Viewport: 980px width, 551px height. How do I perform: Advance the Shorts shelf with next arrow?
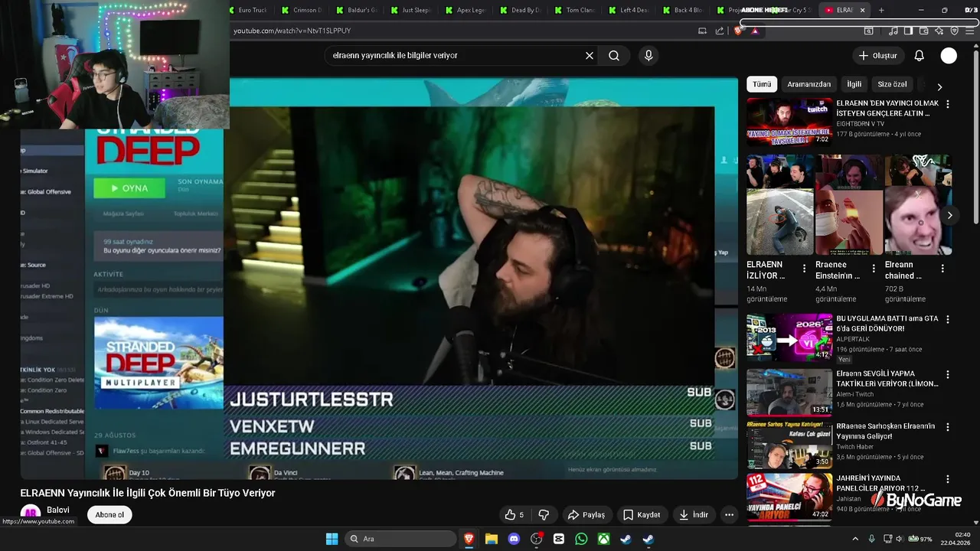point(949,216)
